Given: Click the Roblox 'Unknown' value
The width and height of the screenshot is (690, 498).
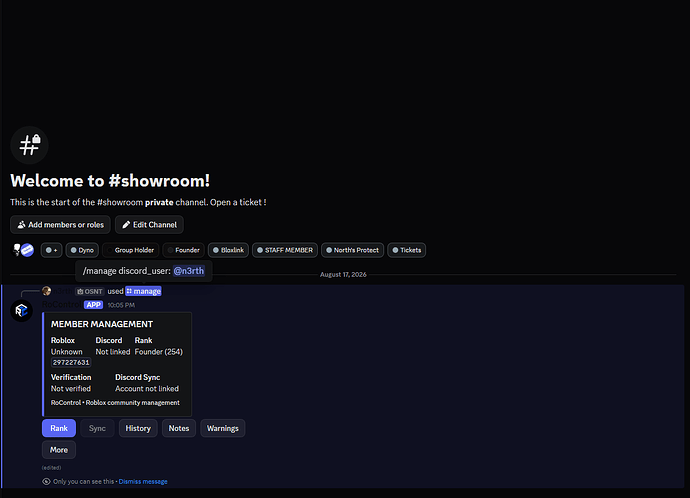Looking at the screenshot, I should (x=66, y=352).
